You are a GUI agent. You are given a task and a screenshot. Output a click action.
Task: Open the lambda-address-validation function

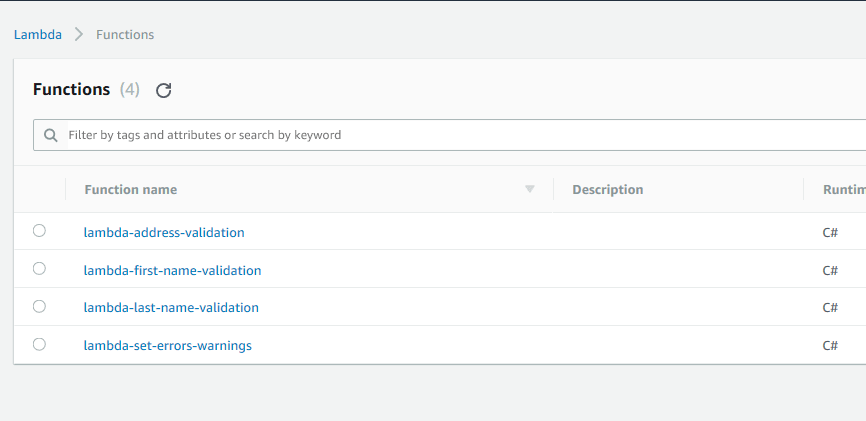164,233
